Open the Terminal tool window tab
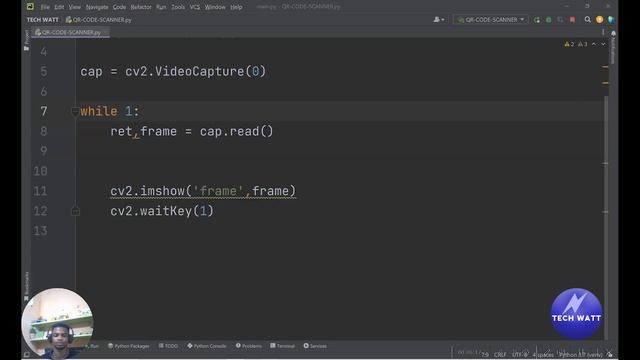 tap(282, 346)
